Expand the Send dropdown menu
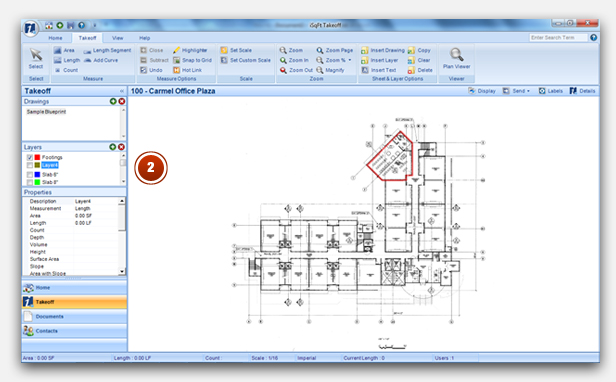The height and width of the screenshot is (382, 616). tap(517, 91)
